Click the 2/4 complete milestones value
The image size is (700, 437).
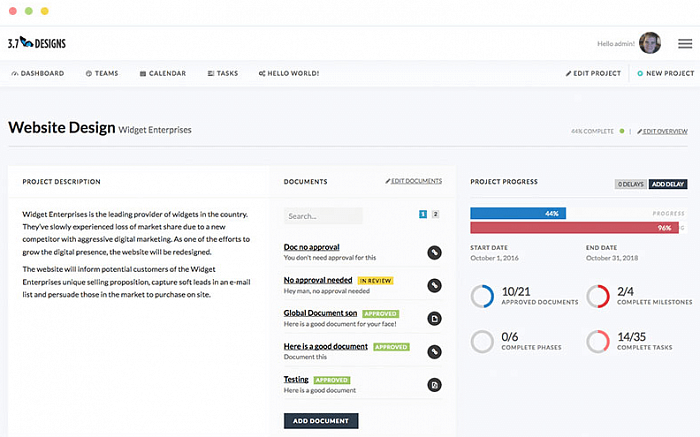point(625,291)
